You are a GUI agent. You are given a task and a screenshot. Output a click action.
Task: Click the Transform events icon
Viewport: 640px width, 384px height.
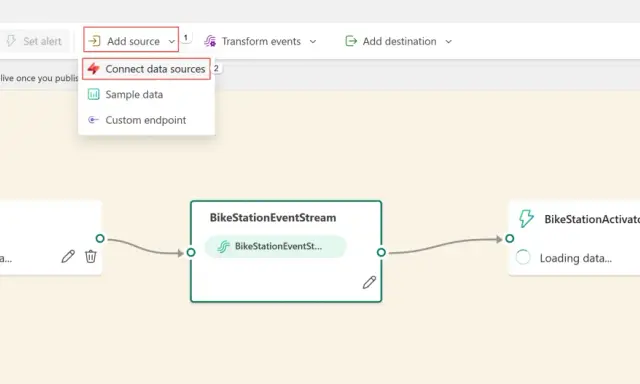click(x=210, y=41)
